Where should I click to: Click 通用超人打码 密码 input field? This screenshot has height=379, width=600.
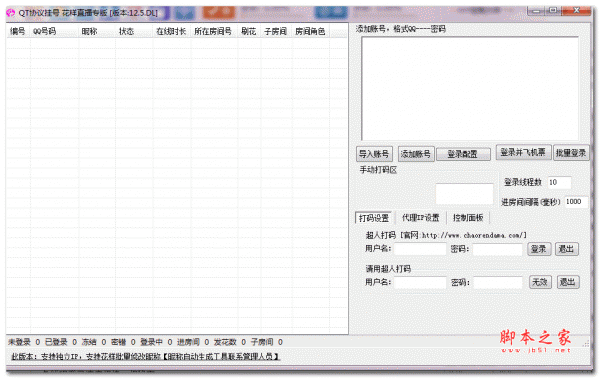tap(498, 283)
